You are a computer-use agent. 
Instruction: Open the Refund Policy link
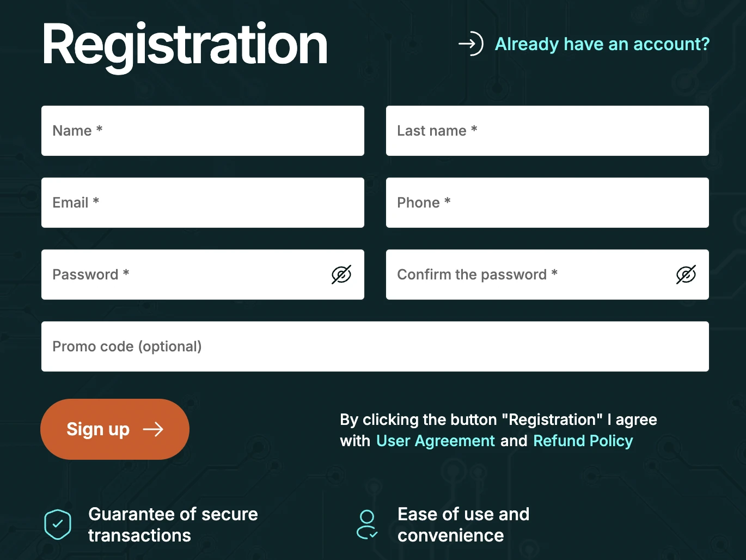pos(583,441)
